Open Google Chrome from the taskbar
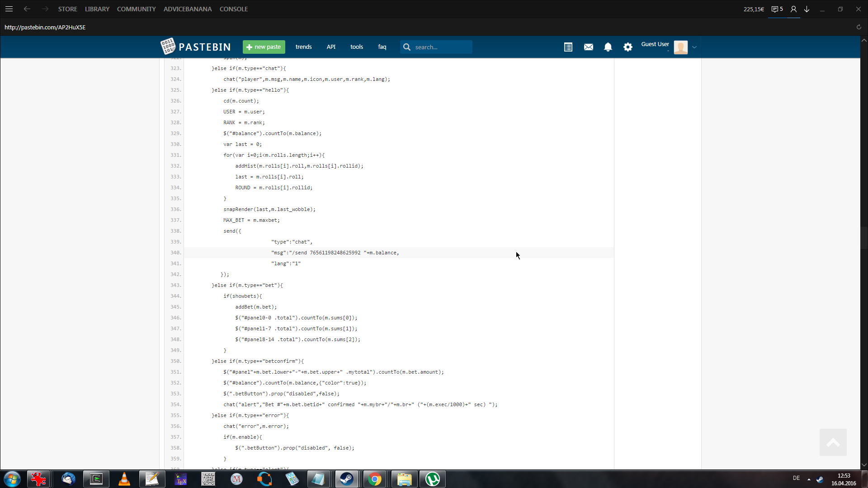Screen dimensions: 868x488 [x=374, y=479]
